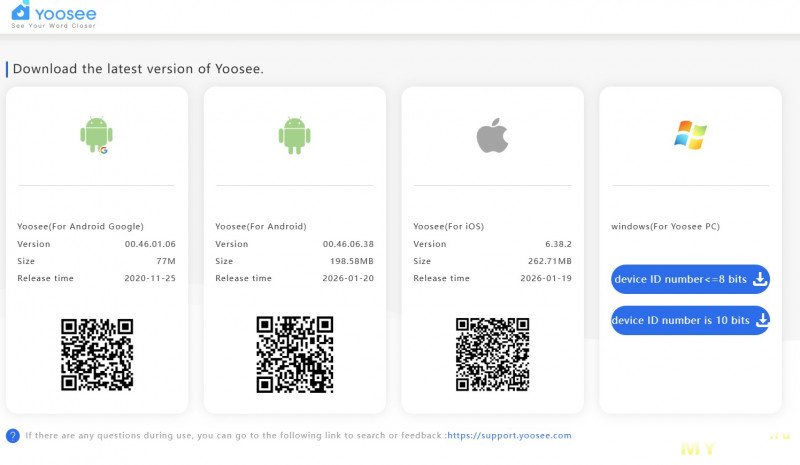Screen dimensions: 800x465
Task: Click the Android Google QR code
Action: coord(96,355)
